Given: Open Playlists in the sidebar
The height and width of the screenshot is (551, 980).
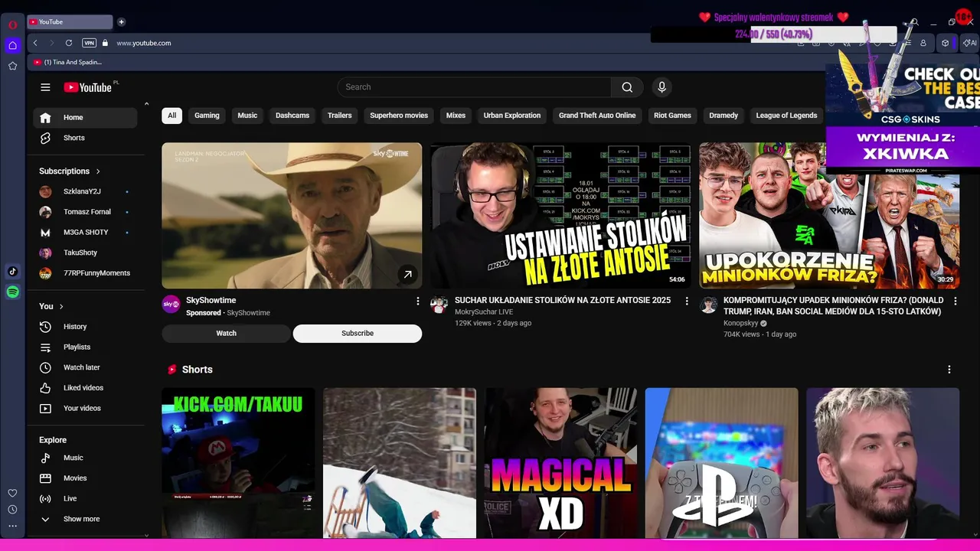Looking at the screenshot, I should [x=85, y=347].
